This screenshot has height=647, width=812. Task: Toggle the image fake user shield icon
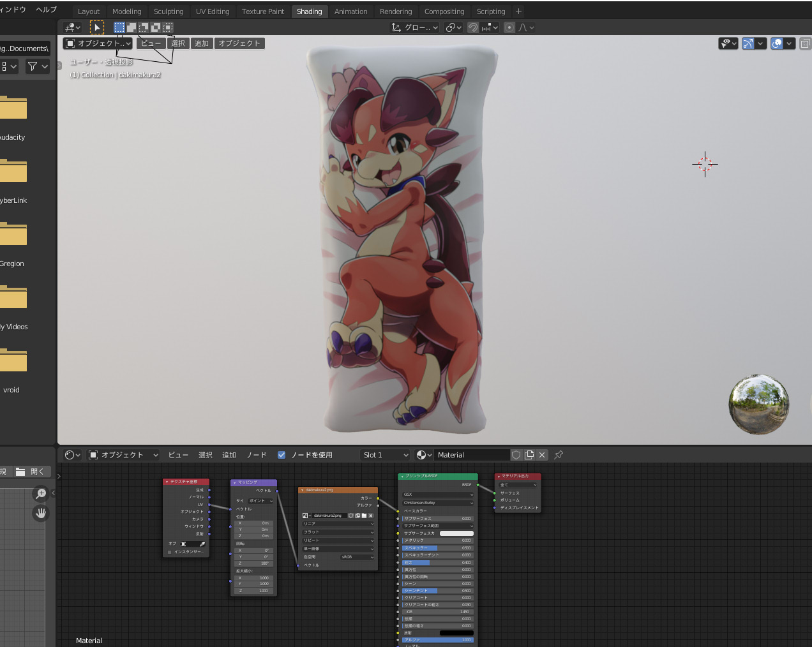[350, 516]
